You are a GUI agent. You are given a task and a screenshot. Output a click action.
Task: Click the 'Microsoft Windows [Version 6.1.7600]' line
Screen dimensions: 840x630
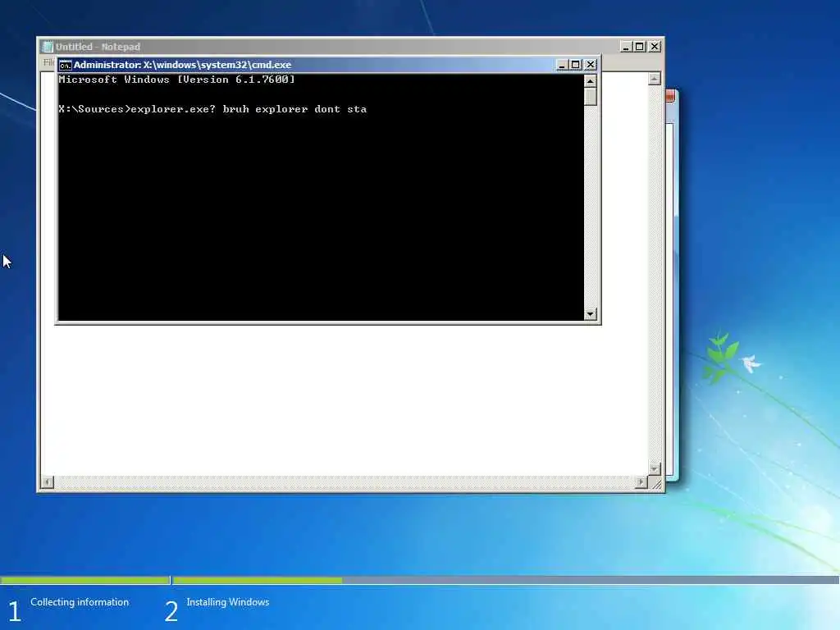click(x=177, y=80)
